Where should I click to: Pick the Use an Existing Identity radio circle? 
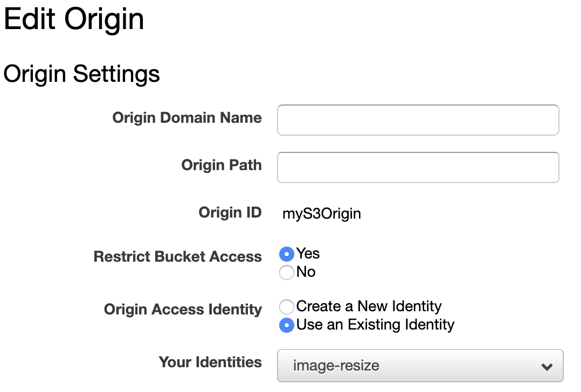(x=286, y=325)
